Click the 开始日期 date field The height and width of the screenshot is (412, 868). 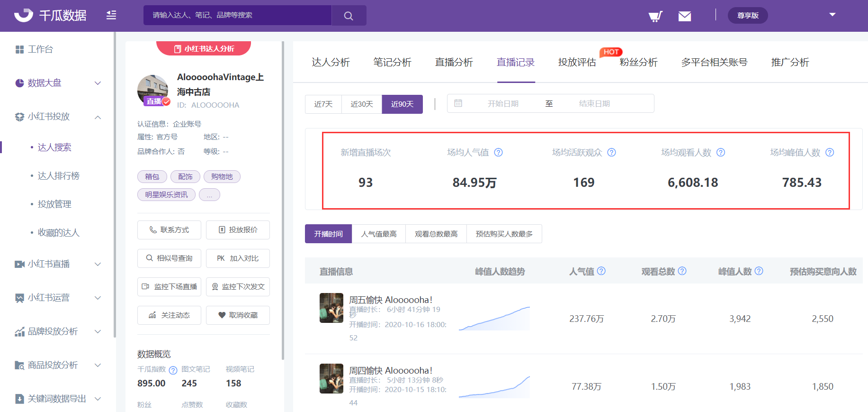pos(503,104)
